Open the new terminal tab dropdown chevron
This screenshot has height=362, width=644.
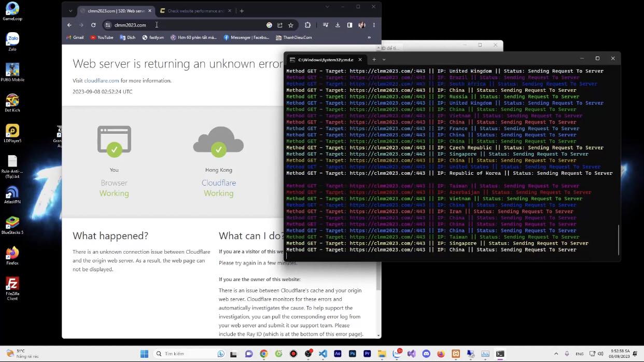pyautogui.click(x=383, y=59)
